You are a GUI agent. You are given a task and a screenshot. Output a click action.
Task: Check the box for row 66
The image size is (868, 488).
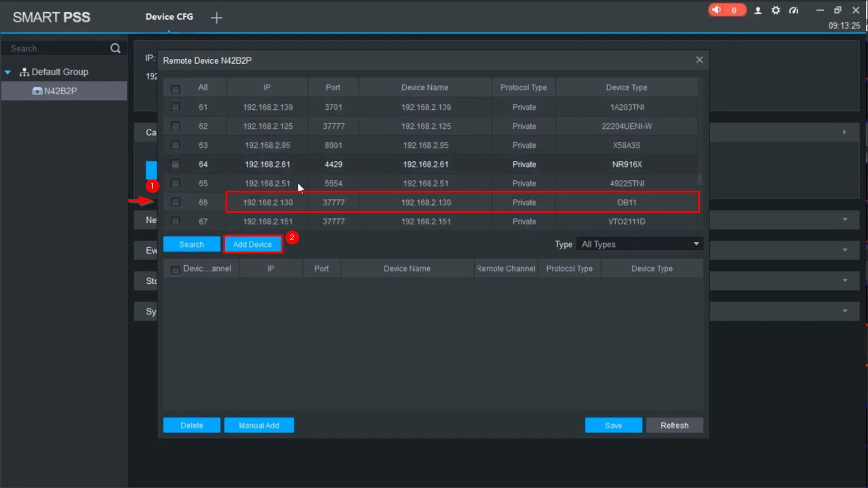point(175,202)
